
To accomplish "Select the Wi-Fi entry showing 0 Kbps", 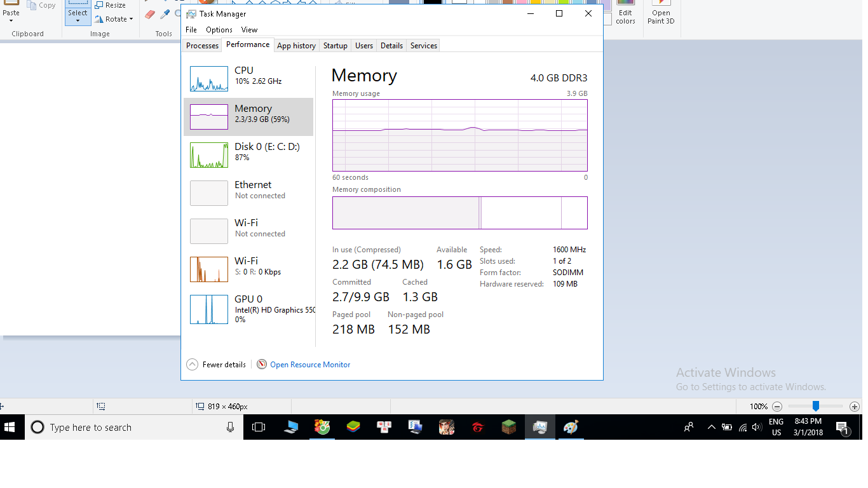I will coord(248,269).
